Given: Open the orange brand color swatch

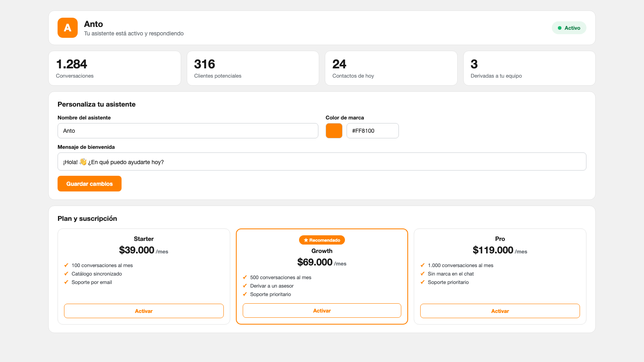Looking at the screenshot, I should pos(334,131).
